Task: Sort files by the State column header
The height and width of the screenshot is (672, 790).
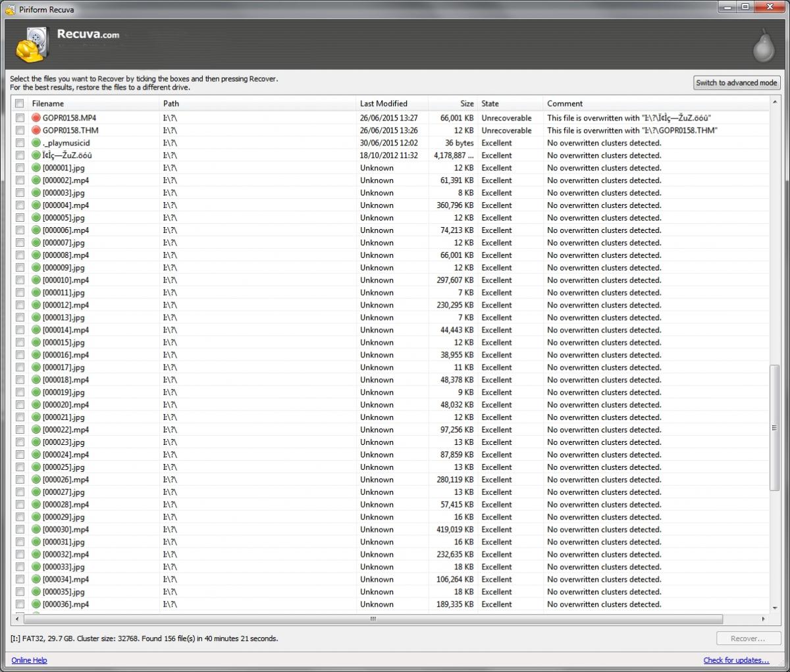Action: click(510, 103)
